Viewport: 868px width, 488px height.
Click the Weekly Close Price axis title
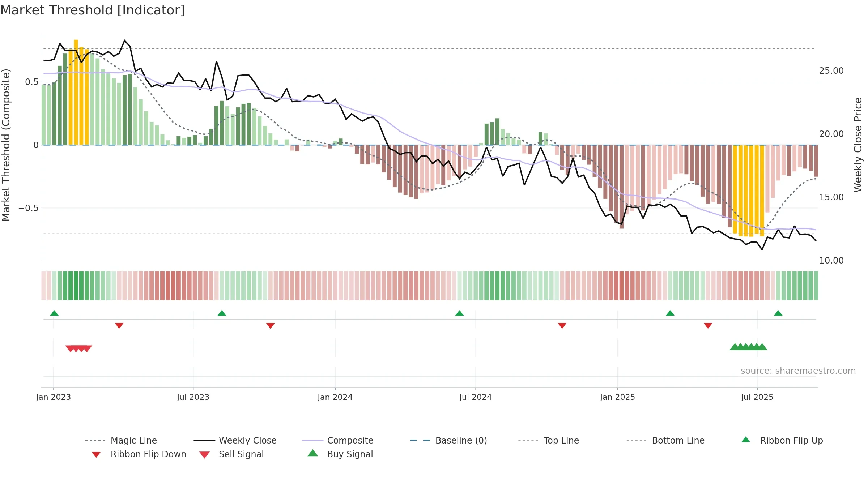click(x=858, y=145)
